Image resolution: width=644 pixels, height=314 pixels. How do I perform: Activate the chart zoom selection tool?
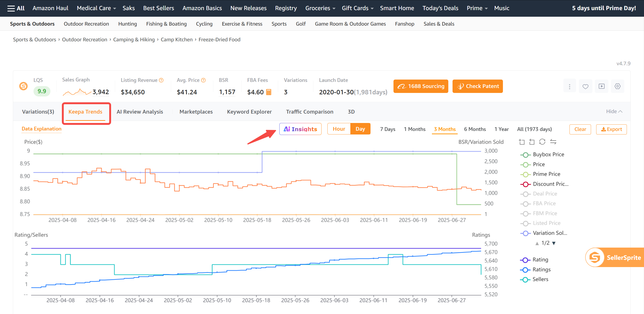click(x=522, y=142)
